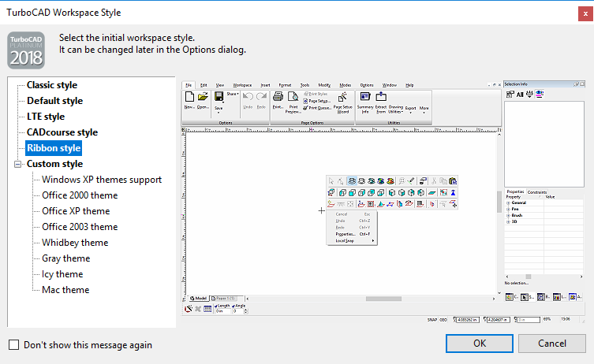594x364 pixels.
Task: Select the Office 2000 theme
Action: pyautogui.click(x=80, y=195)
